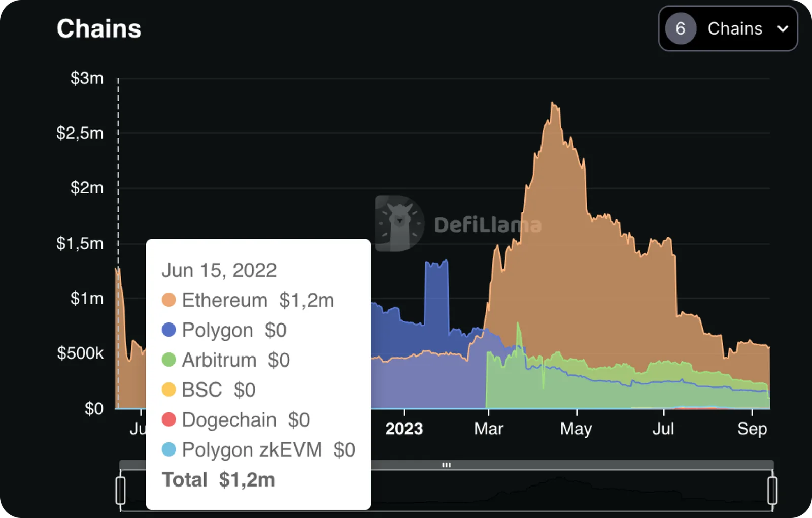The width and height of the screenshot is (812, 518).
Task: Open the 6 Chains dropdown
Action: coord(728,28)
